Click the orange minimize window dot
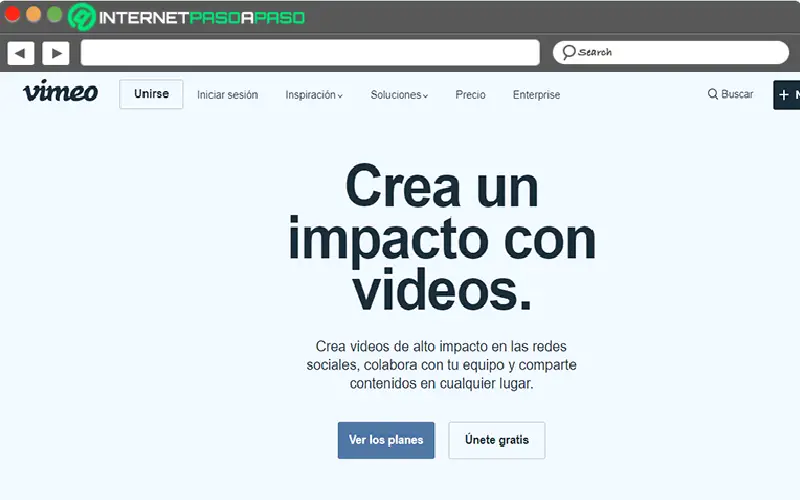Image resolution: width=800 pixels, height=500 pixels. (34, 14)
